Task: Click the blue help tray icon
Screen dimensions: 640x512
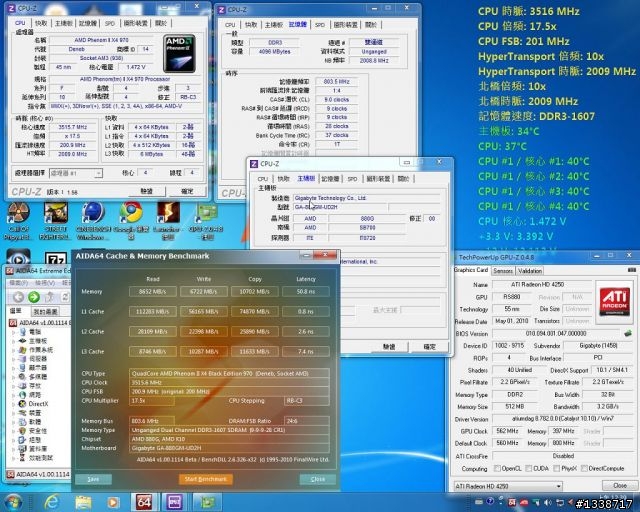Action: point(490,501)
